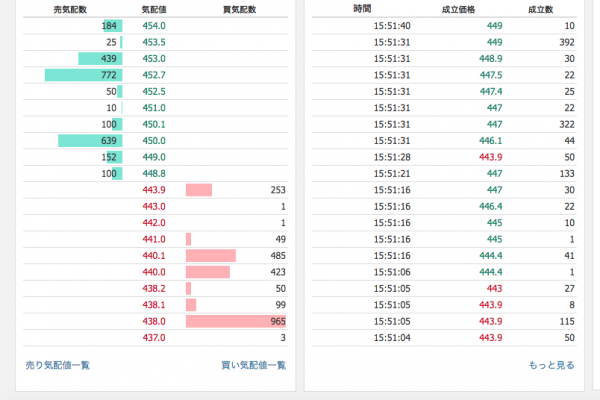The height and width of the screenshot is (400, 600).
Task: Select the 452.7 ask price row
Action: pyautogui.click(x=155, y=75)
